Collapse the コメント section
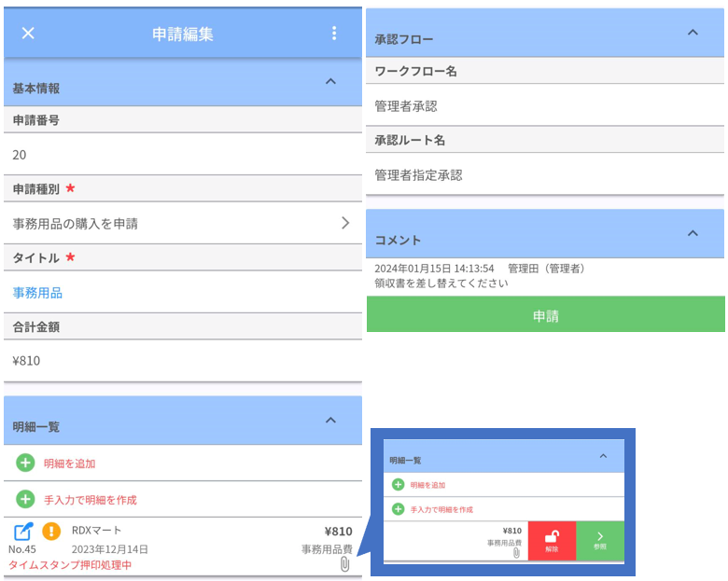Screen dimensions: 728x581 tap(693, 233)
